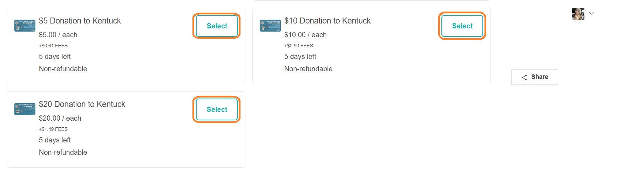Viewport: 644px width, 174px height.
Task: Click the Share button
Action: coord(534,77)
